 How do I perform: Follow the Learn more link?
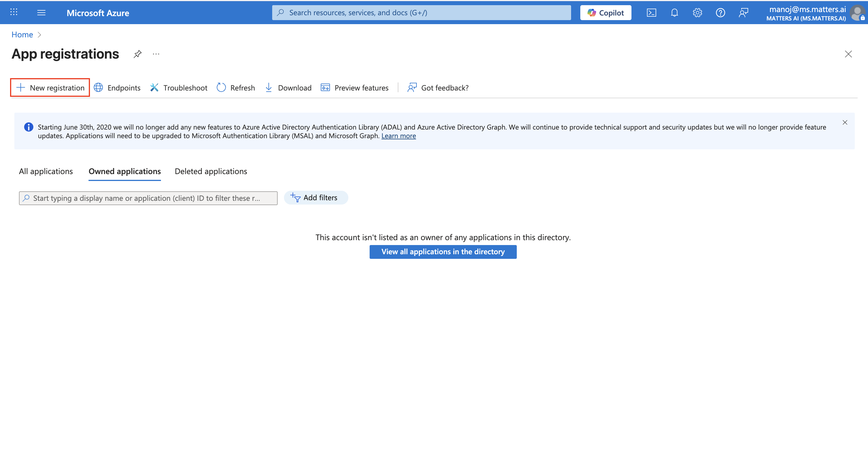pos(399,136)
